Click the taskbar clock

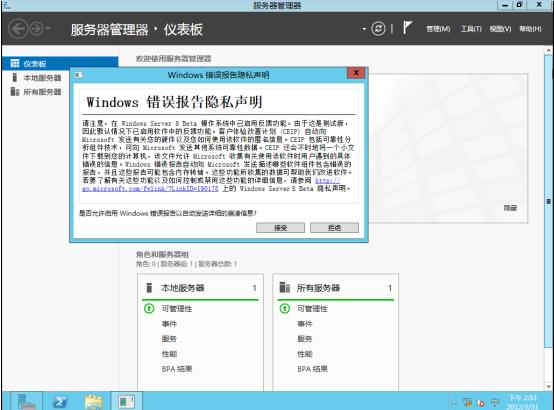coord(522,402)
